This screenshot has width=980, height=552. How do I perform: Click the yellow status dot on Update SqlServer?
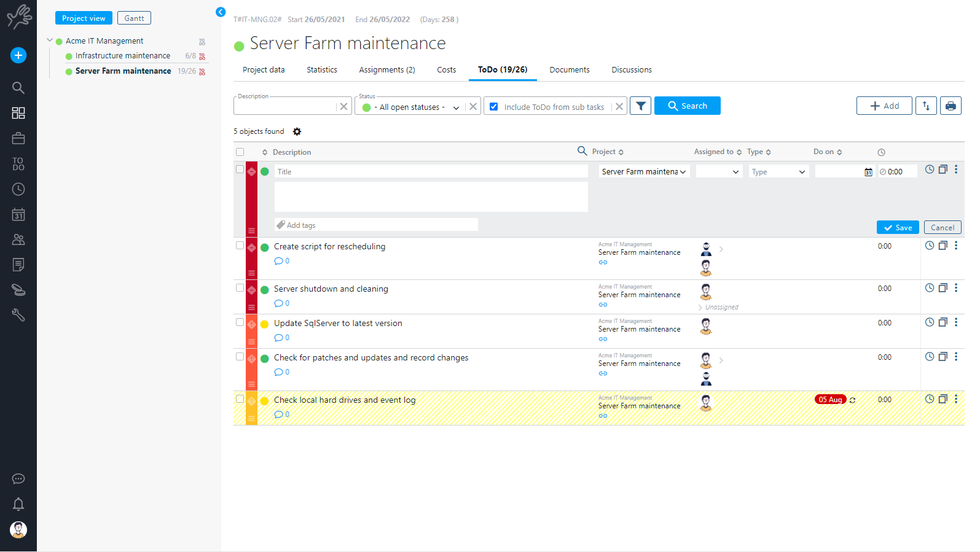(265, 324)
